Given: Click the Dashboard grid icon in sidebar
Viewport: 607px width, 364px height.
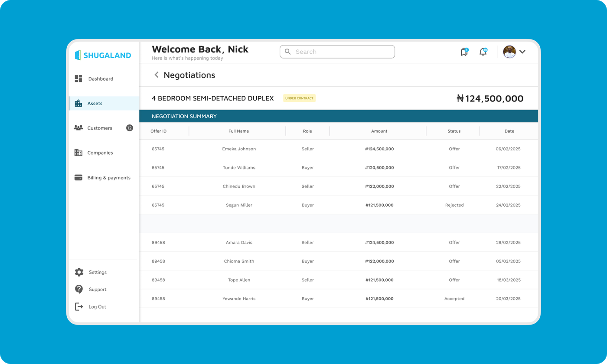Looking at the screenshot, I should (78, 78).
